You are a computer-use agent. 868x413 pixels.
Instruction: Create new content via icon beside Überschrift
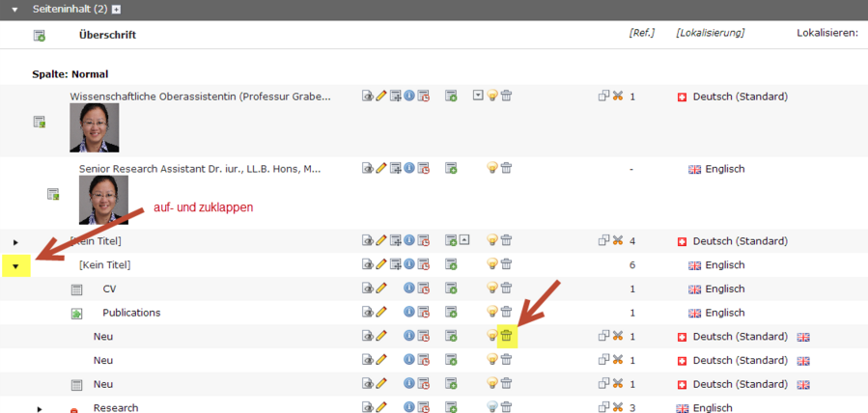pos(39,36)
